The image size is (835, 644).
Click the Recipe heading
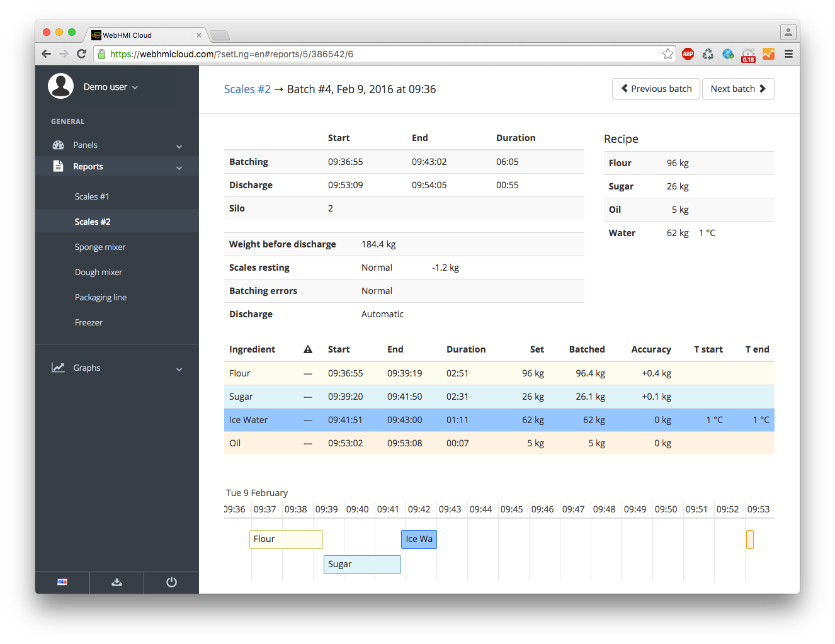(621, 139)
